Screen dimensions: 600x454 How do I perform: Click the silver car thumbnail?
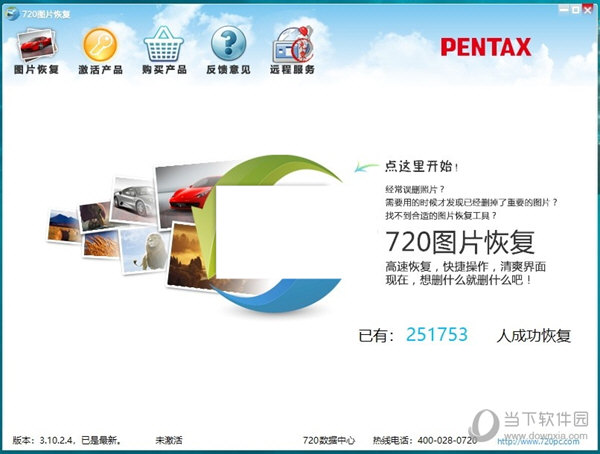(x=133, y=200)
